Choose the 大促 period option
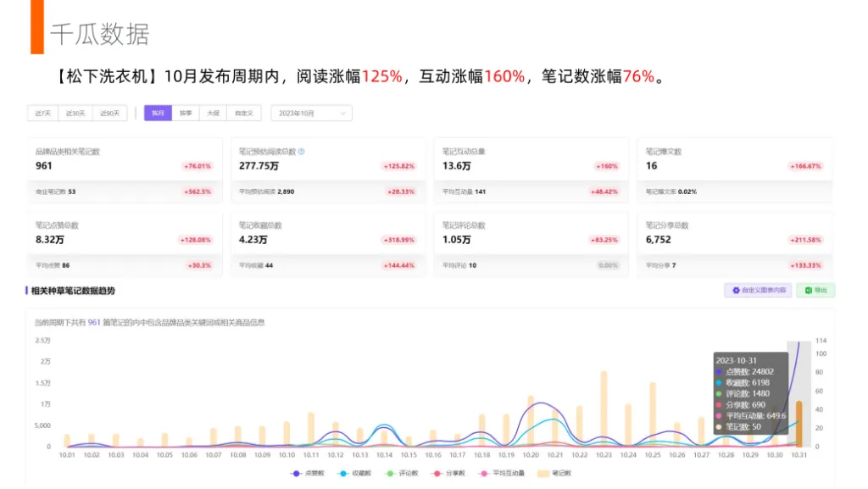The image size is (868, 489). click(x=214, y=114)
